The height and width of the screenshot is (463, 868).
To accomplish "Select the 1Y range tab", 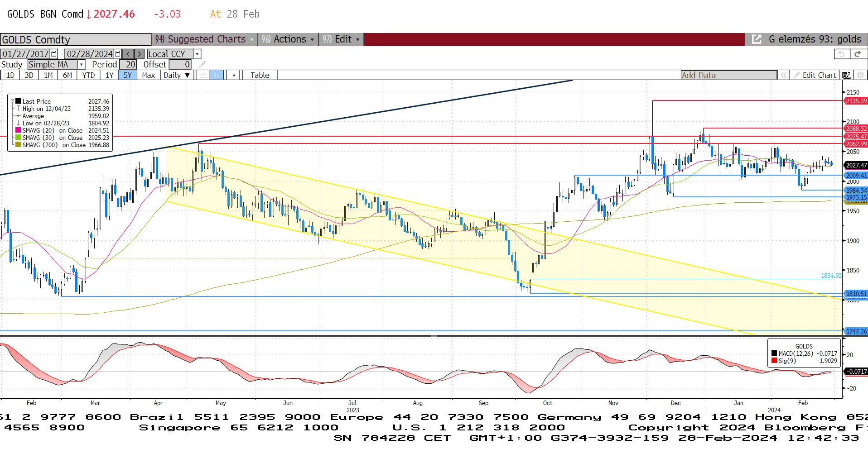I will click(x=109, y=75).
